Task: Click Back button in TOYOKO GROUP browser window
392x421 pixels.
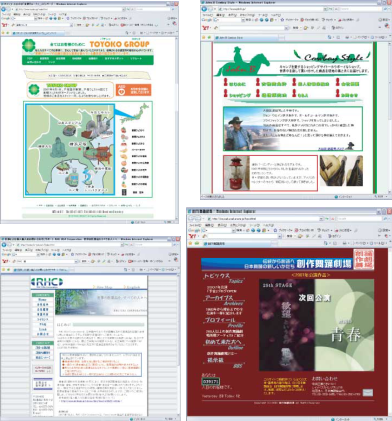Action: tap(4, 10)
